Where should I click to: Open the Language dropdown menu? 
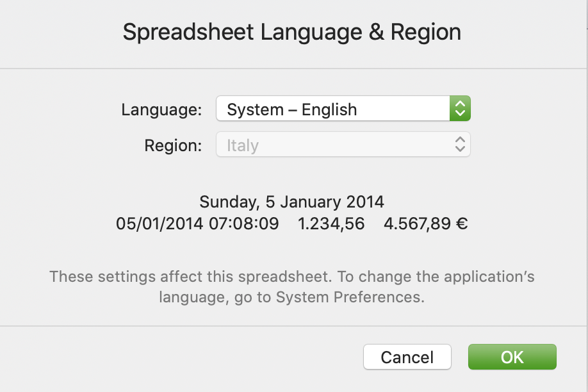point(343,109)
